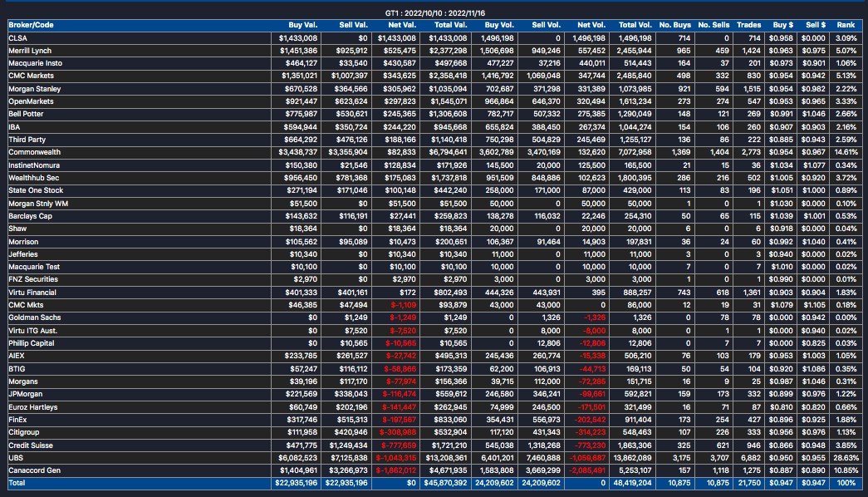Click JPMorgan No. Sells value 173
Viewport: 868px width, 497px height.
[x=723, y=394]
